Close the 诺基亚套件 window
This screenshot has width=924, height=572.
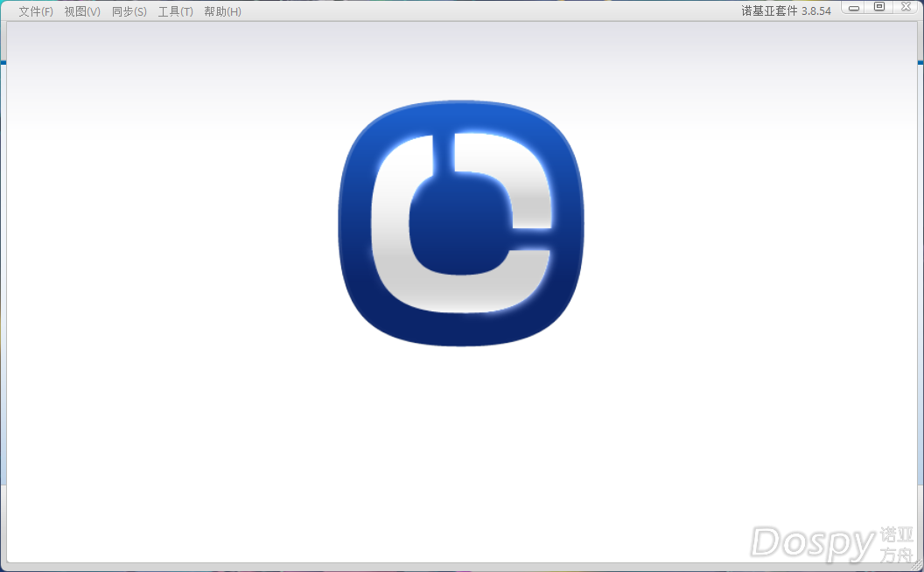[906, 7]
